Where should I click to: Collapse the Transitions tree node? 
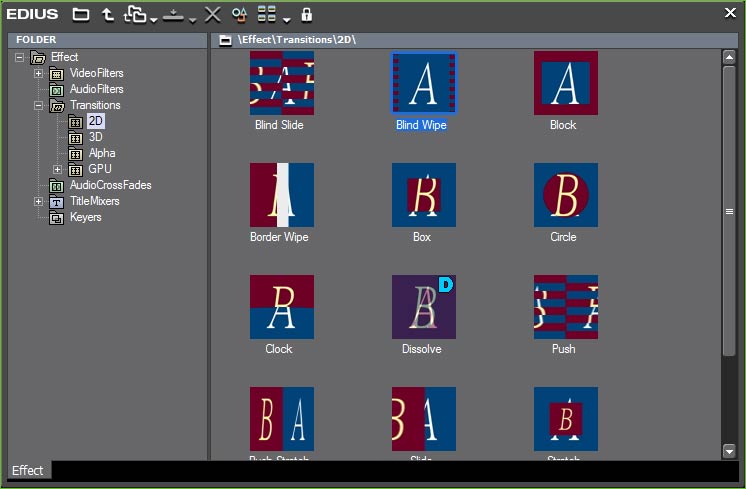[x=38, y=106]
